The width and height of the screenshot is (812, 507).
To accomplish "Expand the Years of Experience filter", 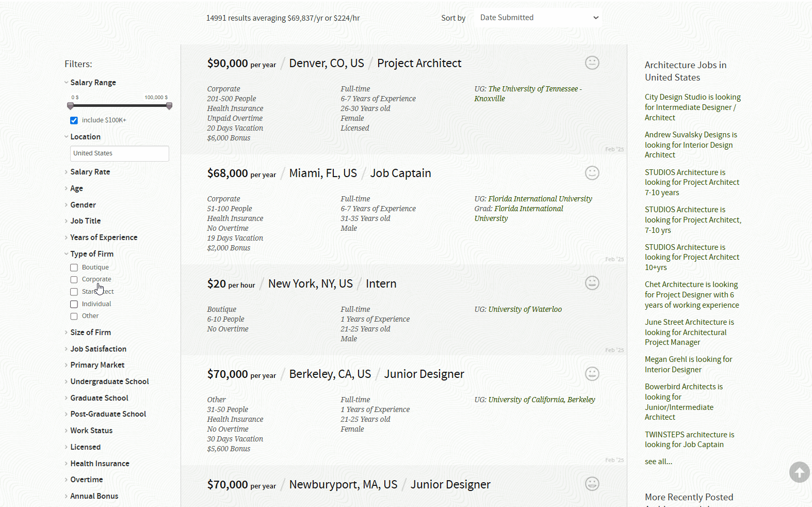I will 104,237.
